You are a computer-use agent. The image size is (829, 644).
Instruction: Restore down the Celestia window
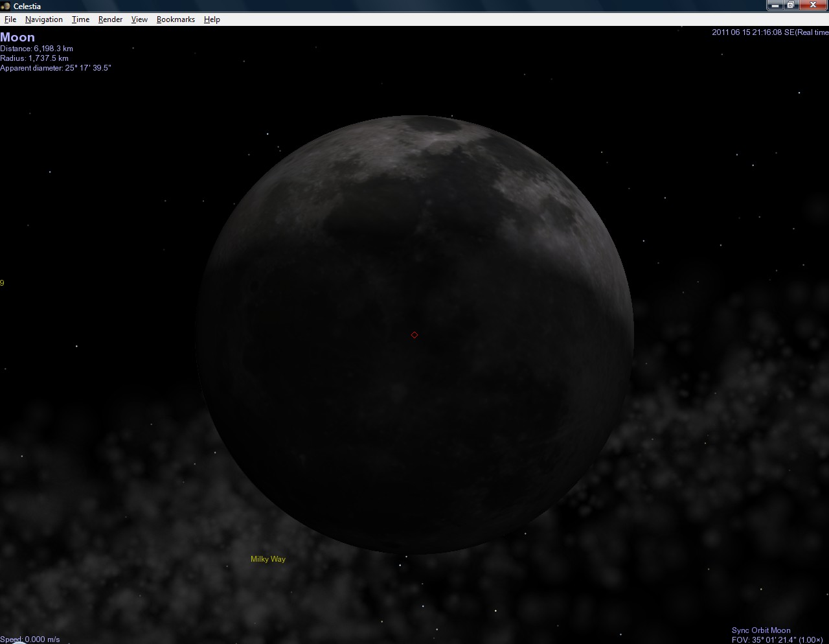(791, 5)
